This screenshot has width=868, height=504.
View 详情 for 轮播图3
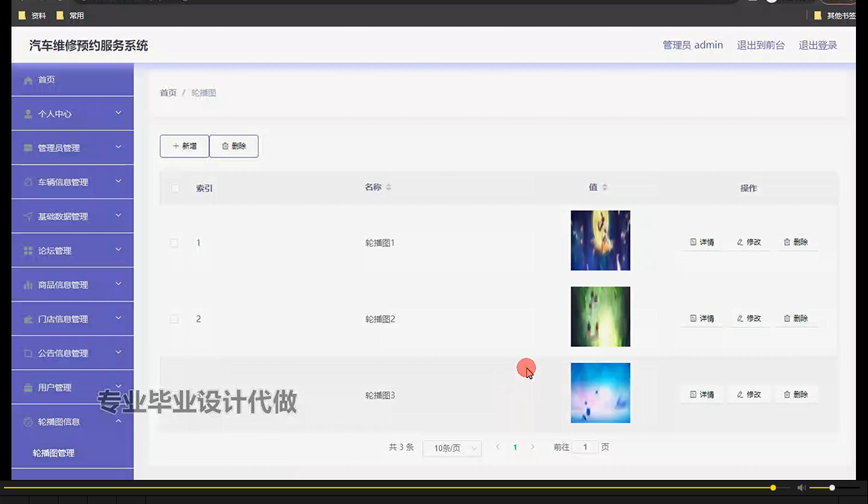702,395
